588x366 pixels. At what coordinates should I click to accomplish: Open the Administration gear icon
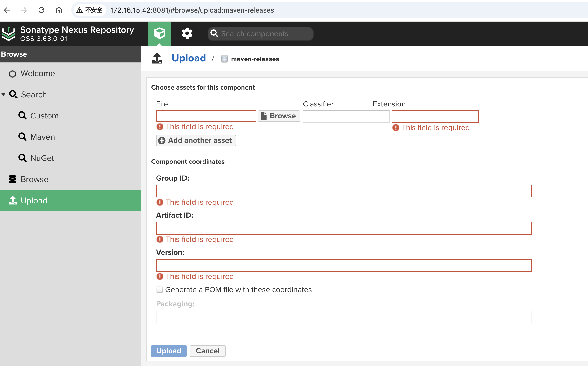pos(187,33)
